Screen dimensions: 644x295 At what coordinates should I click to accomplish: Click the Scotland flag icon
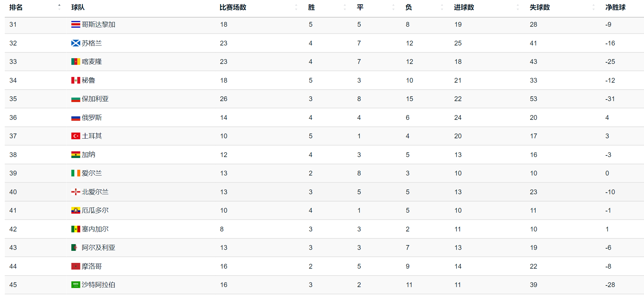click(76, 43)
